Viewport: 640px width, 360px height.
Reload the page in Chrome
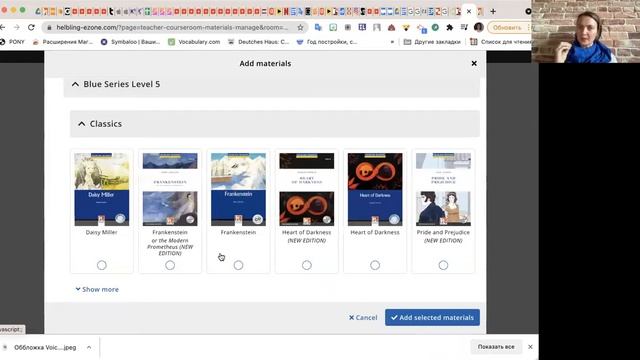click(x=31, y=27)
